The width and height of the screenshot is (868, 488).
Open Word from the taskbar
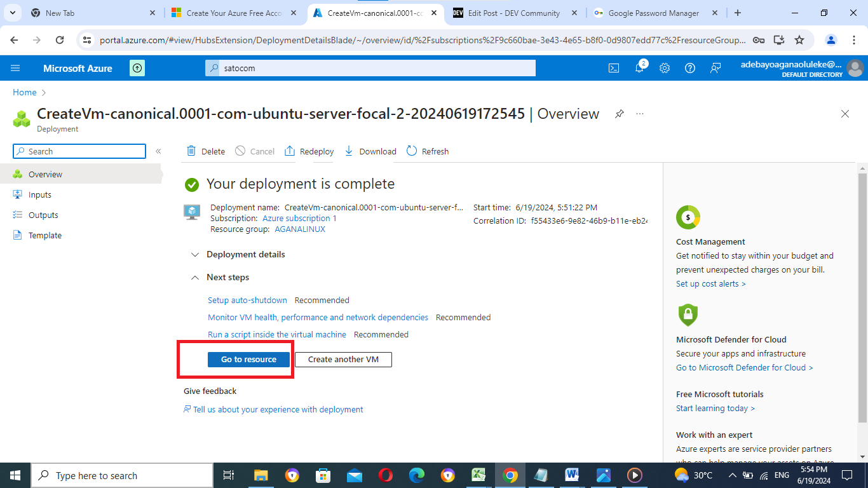click(572, 475)
